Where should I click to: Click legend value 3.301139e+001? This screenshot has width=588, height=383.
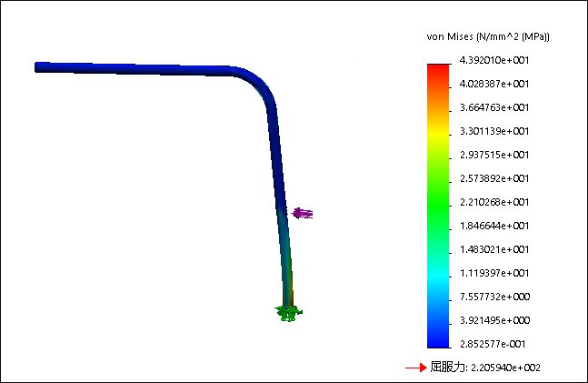[494, 131]
